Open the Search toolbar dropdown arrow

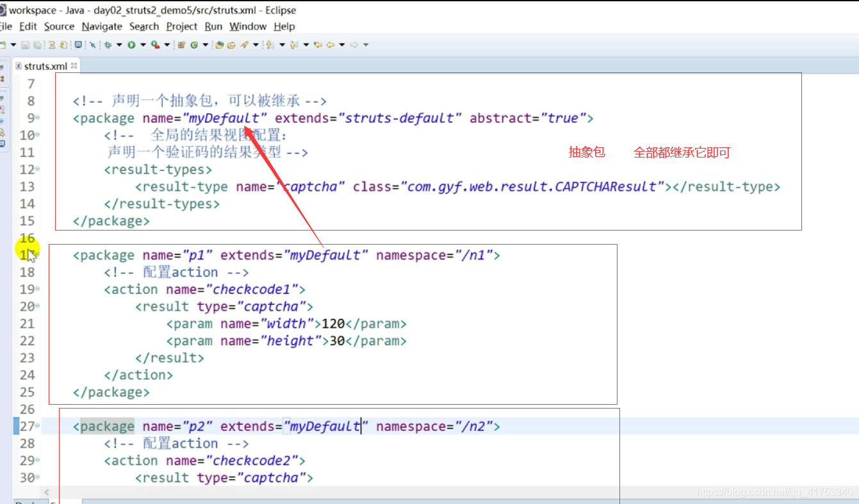(256, 45)
